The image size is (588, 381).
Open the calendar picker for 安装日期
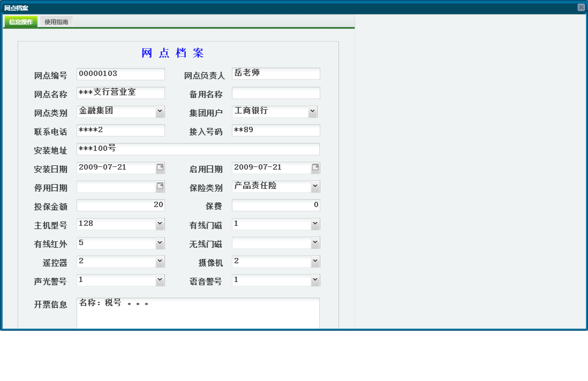[159, 167]
